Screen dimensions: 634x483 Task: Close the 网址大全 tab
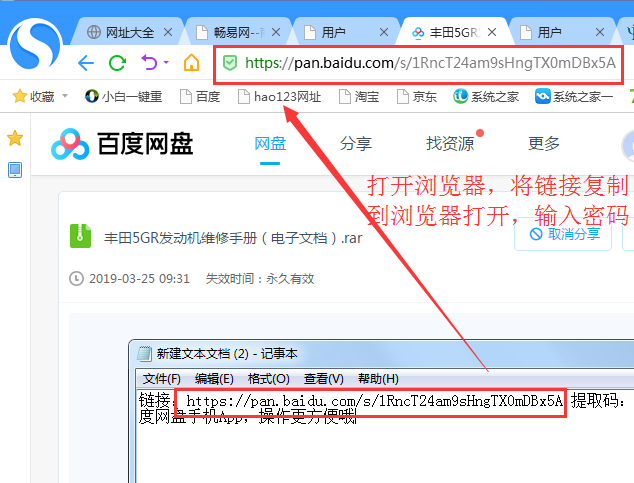click(x=168, y=32)
